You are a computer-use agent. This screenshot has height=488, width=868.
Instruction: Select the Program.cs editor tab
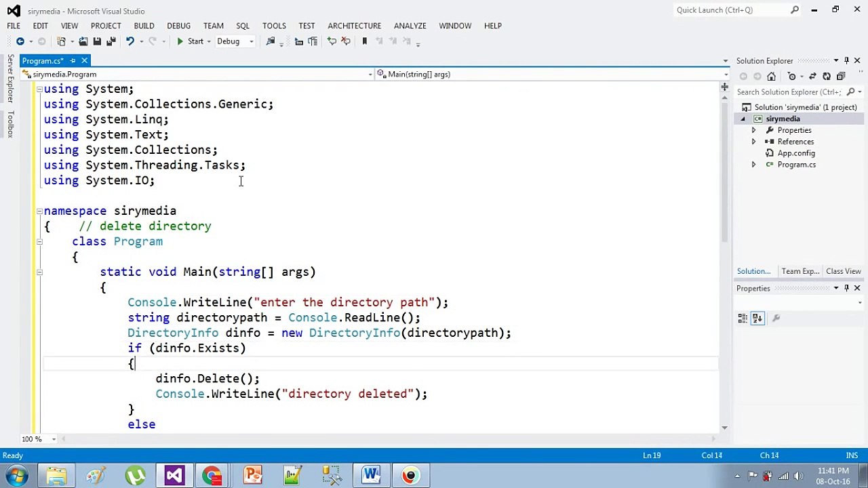[43, 61]
